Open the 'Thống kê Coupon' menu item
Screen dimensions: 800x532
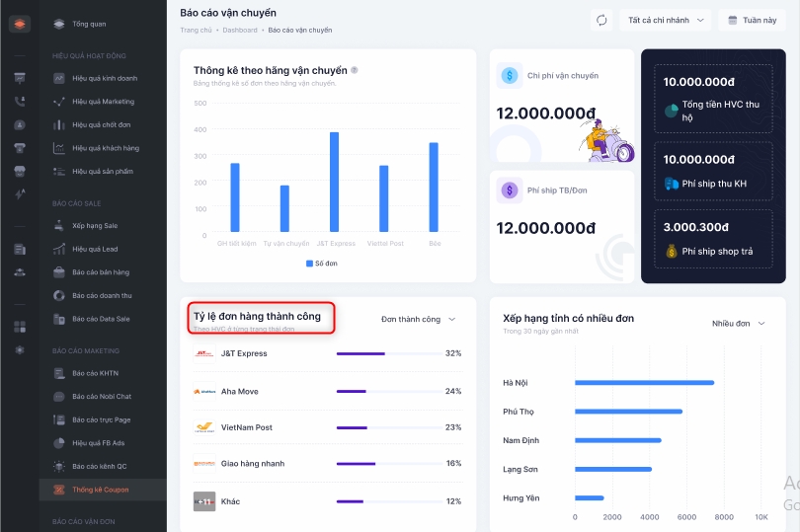pyautogui.click(x=100, y=489)
